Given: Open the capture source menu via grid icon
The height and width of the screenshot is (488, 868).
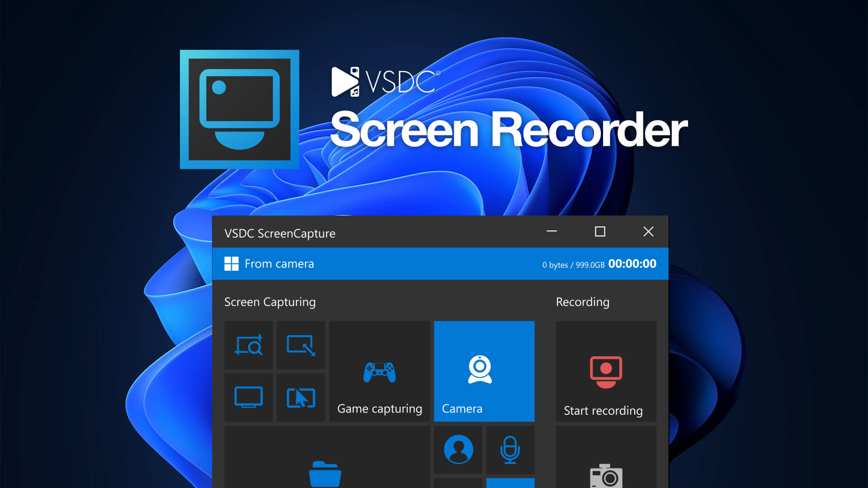Looking at the screenshot, I should 231,263.
